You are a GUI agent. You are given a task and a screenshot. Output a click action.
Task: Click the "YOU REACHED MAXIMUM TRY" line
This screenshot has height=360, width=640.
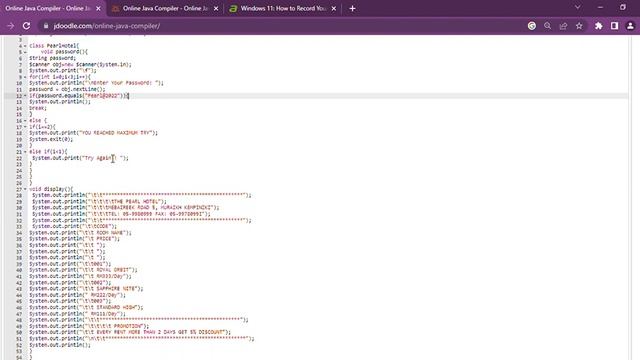tap(93, 133)
